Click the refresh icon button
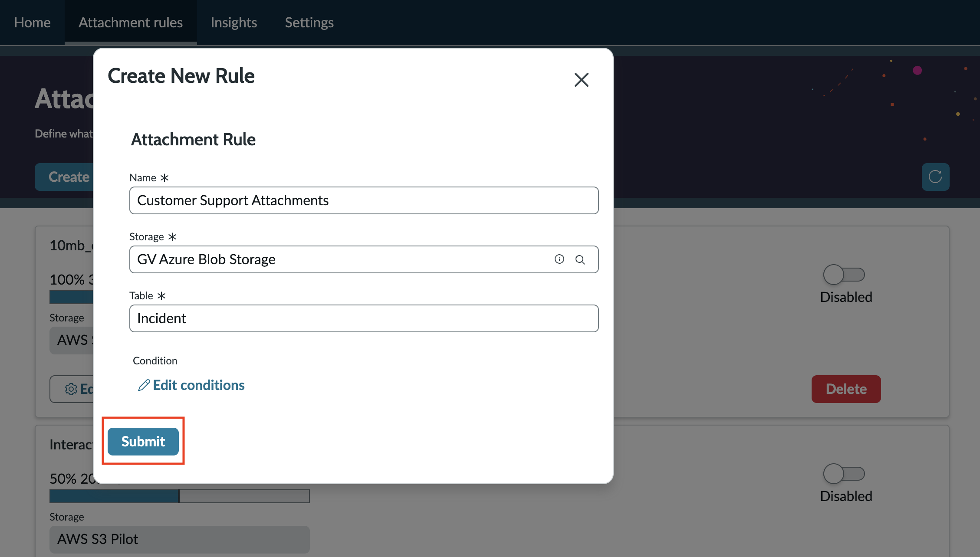The height and width of the screenshot is (557, 980). pyautogui.click(x=935, y=177)
